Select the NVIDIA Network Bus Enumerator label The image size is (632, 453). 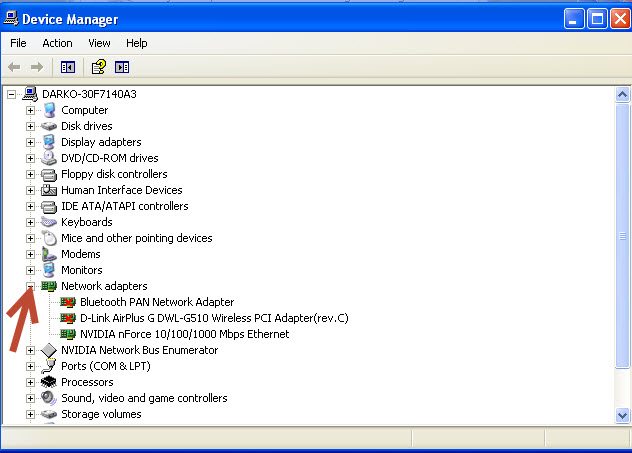[139, 350]
